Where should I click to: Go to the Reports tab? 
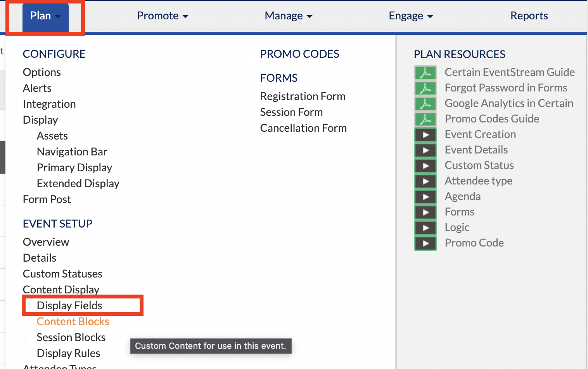529,16
